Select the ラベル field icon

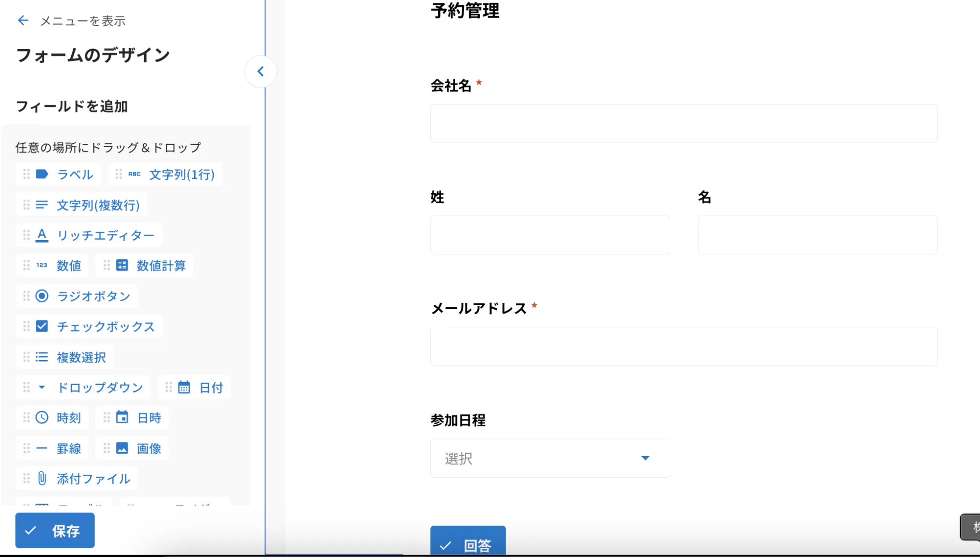coord(42,174)
